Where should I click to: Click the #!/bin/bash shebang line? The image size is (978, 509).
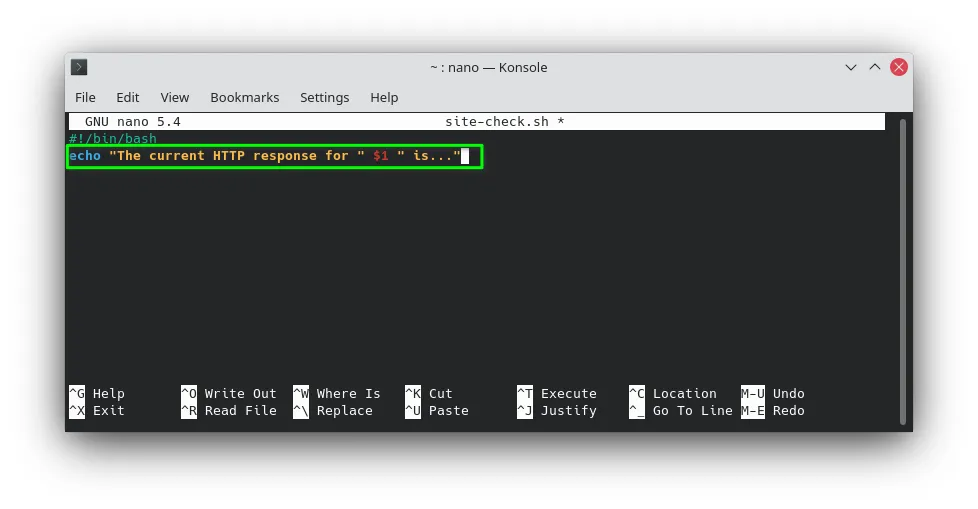[113, 138]
